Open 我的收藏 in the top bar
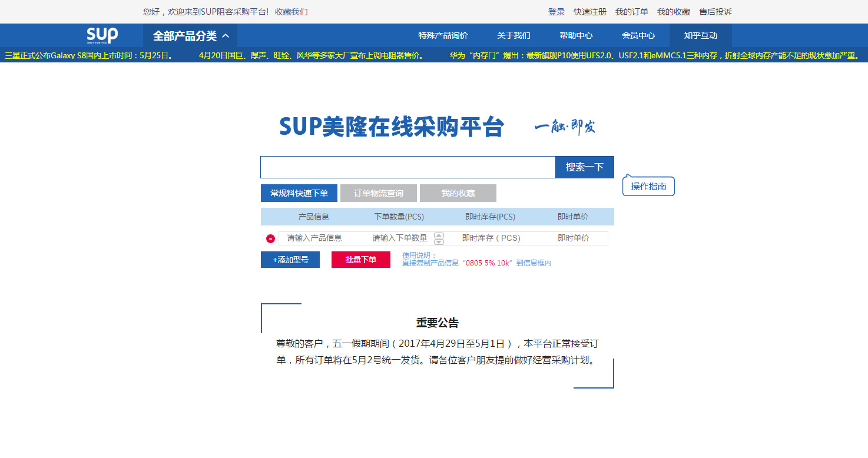Viewport: 868px width, 458px height. point(674,12)
